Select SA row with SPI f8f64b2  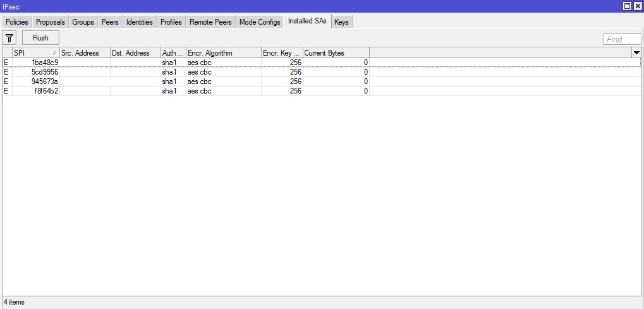click(321, 91)
